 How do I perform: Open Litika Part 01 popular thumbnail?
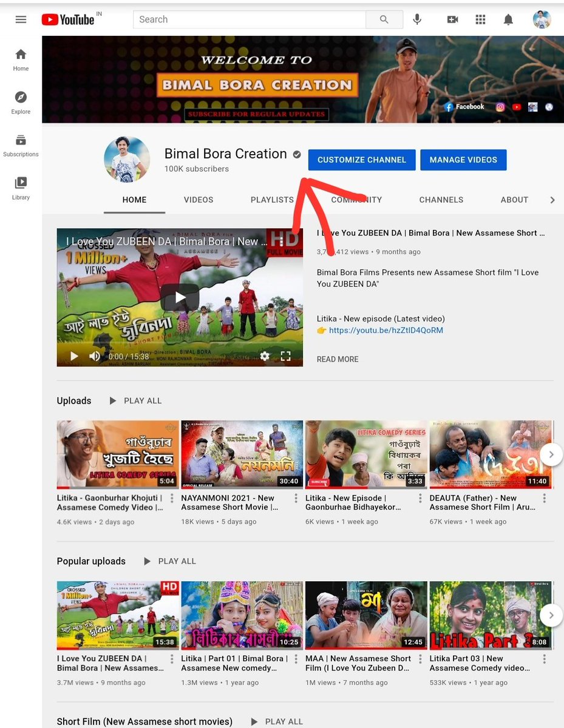[x=242, y=615]
